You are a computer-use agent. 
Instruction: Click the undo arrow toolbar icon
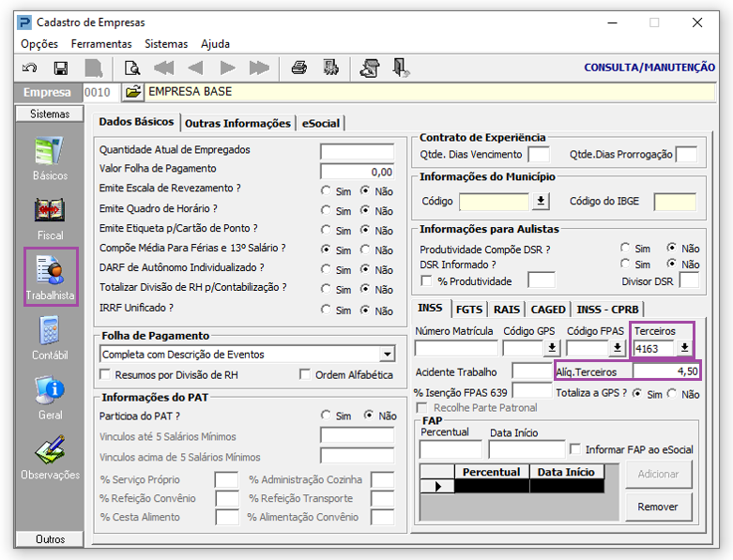(29, 68)
